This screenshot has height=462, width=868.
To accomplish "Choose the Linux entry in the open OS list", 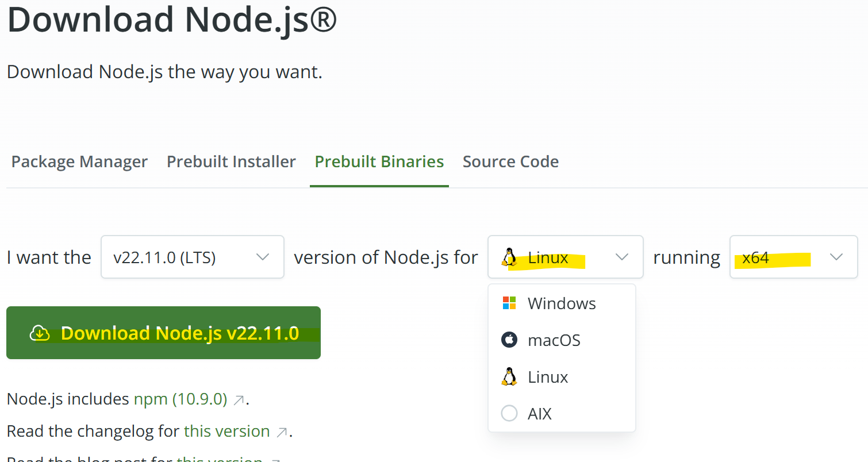I will (x=548, y=377).
